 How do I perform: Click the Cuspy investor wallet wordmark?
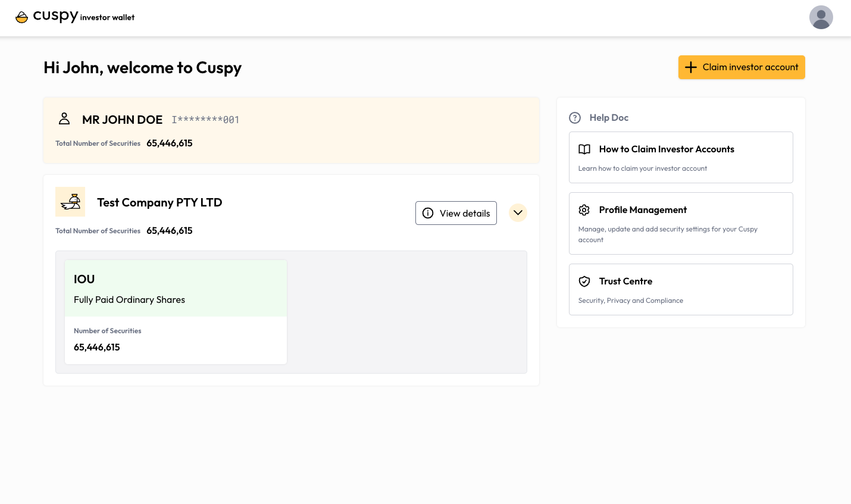[x=84, y=16]
